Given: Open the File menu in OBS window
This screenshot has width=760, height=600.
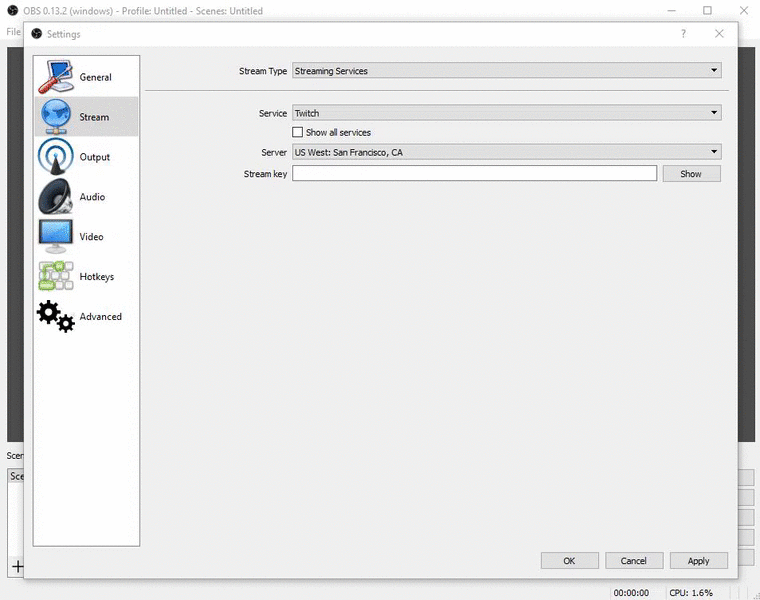Looking at the screenshot, I should (x=13, y=32).
